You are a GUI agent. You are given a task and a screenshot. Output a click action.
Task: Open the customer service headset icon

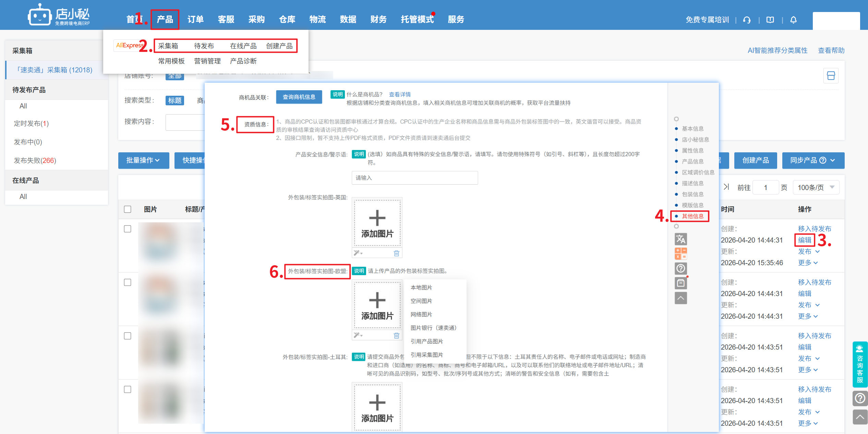pyautogui.click(x=747, y=20)
